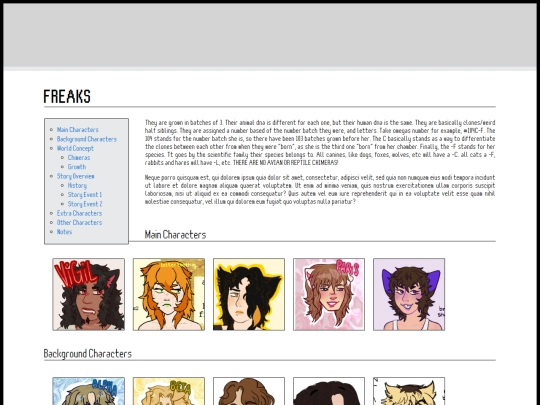Open the blonde cat-eared background character thumbnail

click(409, 391)
